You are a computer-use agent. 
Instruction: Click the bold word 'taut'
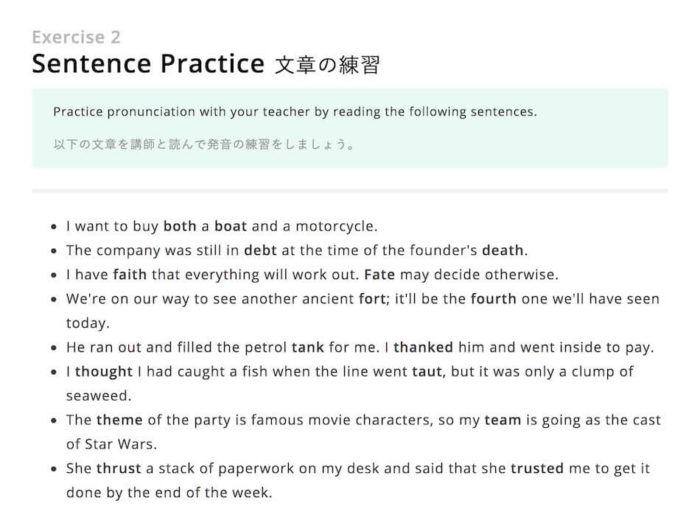tap(427, 371)
